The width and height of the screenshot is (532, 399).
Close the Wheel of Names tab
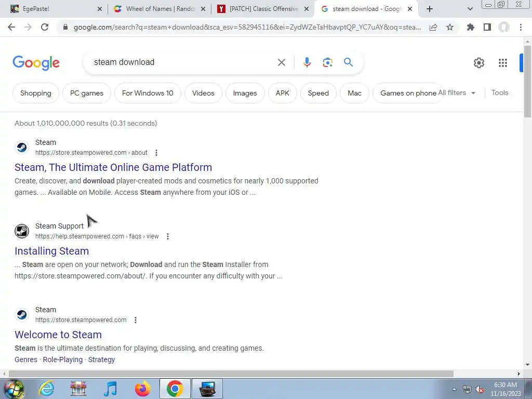203,9
